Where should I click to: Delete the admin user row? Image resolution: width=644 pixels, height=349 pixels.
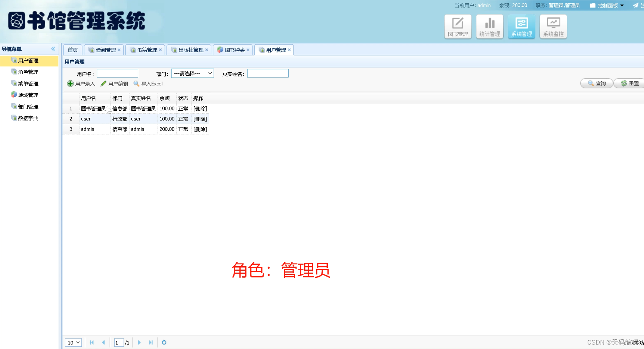(x=200, y=129)
